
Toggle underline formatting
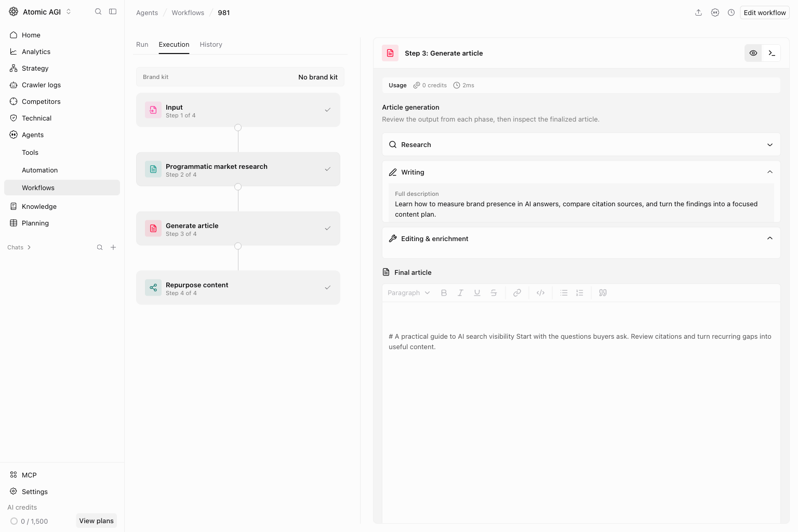(477, 293)
